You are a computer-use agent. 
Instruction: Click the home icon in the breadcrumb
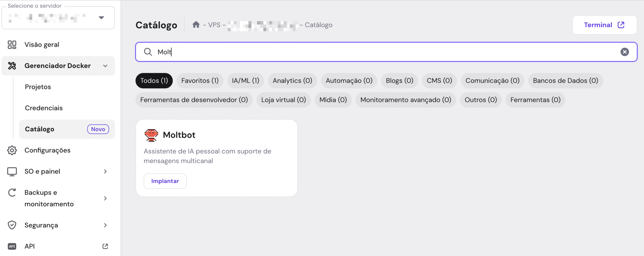[x=196, y=24]
